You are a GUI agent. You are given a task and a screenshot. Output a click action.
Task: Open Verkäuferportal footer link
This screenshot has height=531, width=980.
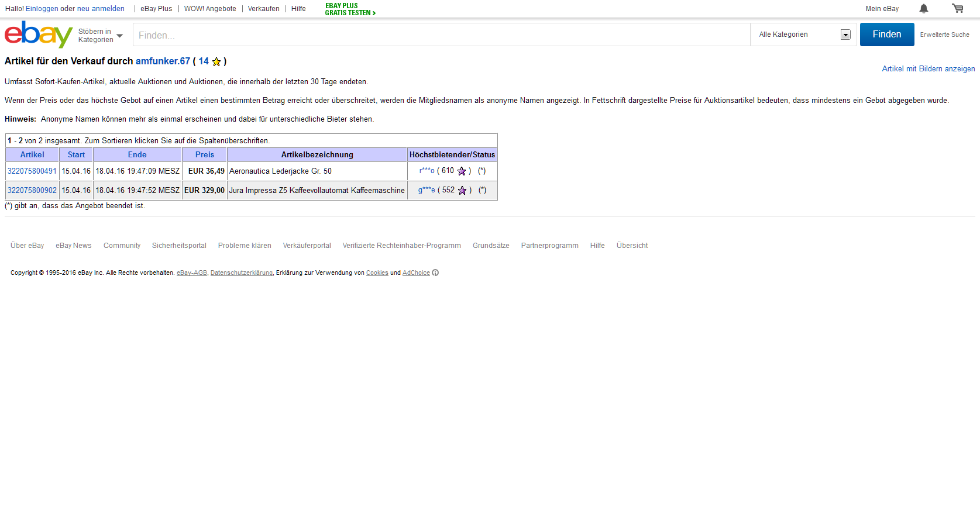click(307, 246)
